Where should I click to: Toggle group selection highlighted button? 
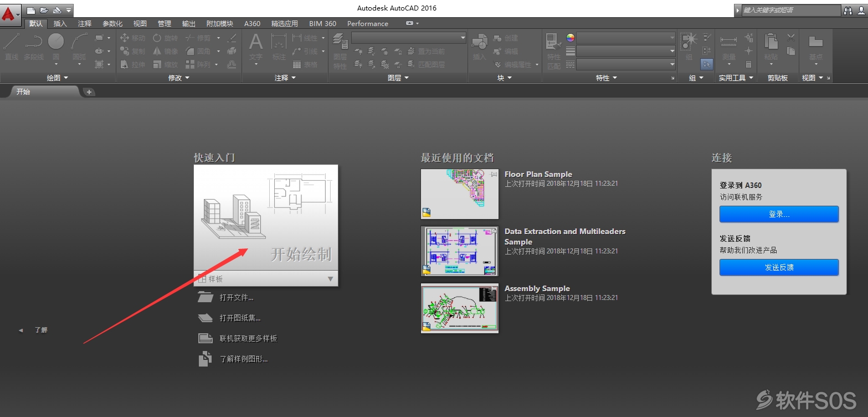click(x=707, y=64)
